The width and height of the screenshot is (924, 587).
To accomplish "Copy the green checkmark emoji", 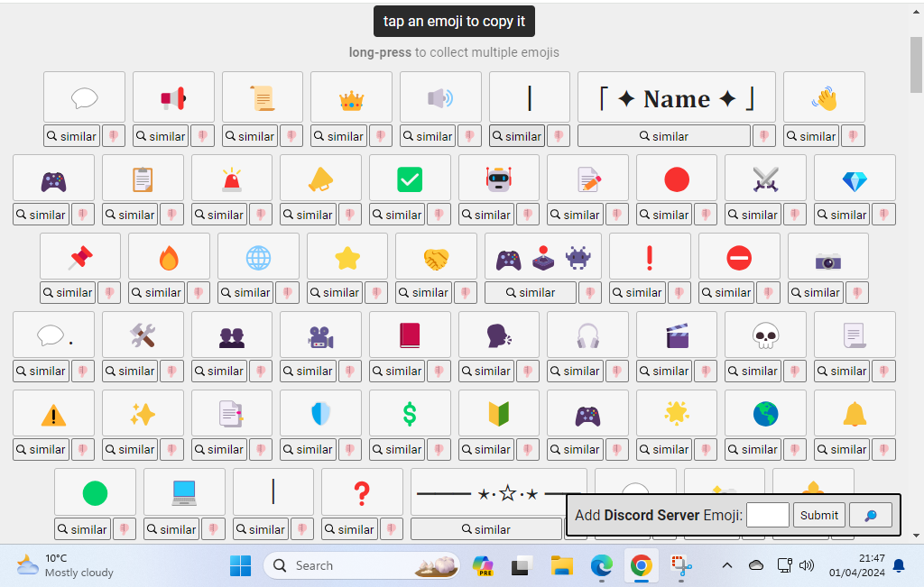I will click(410, 179).
